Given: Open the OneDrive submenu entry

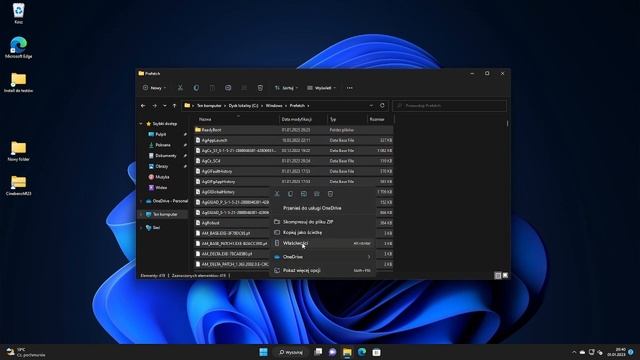Looking at the screenshot, I should 322,257.
